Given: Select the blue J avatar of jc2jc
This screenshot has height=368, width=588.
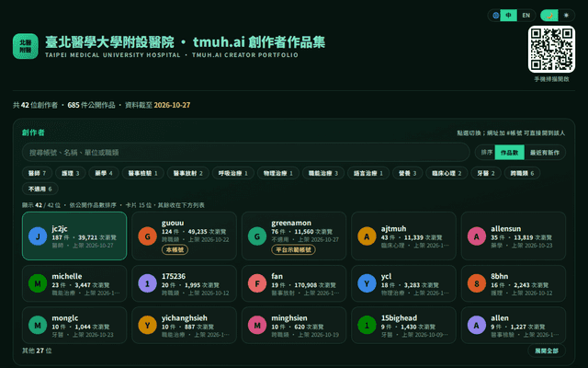Looking at the screenshot, I should point(38,236).
